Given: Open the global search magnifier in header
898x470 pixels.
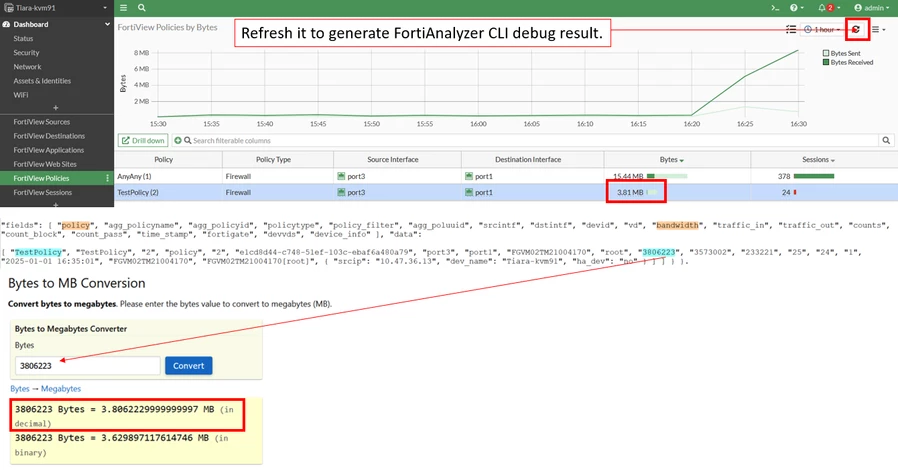Looking at the screenshot, I should [141, 8].
